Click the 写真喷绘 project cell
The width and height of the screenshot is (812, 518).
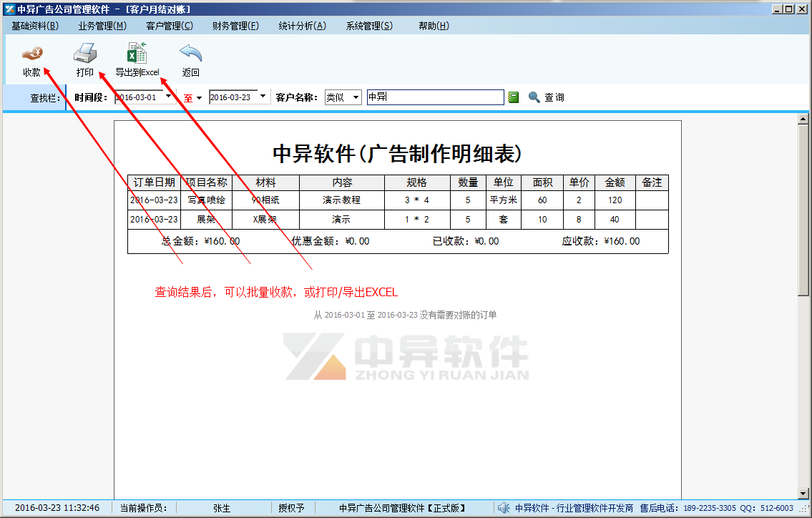206,200
